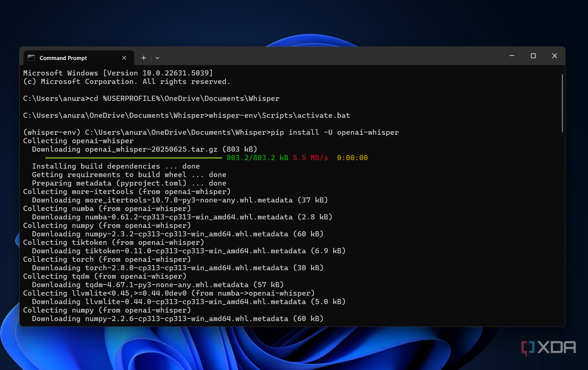Viewport: 588px width, 370px height.
Task: Click 'Collecting llvmlite<0.45,>=0.44.0dev0' line
Action: tap(169, 293)
